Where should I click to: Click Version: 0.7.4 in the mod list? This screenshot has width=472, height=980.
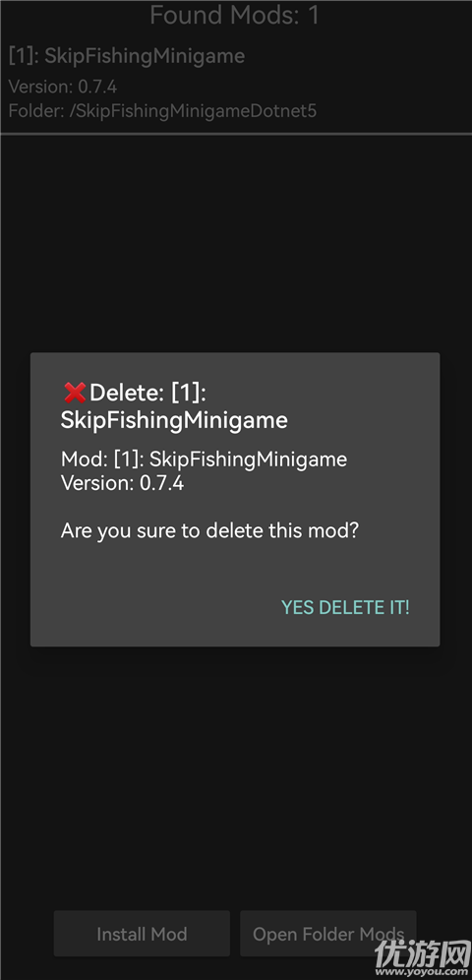pos(62,86)
